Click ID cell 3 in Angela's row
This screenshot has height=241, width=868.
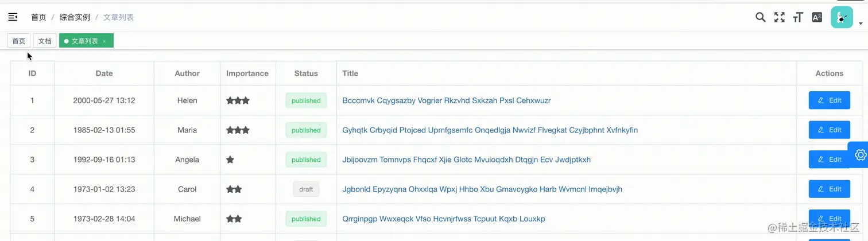32,160
